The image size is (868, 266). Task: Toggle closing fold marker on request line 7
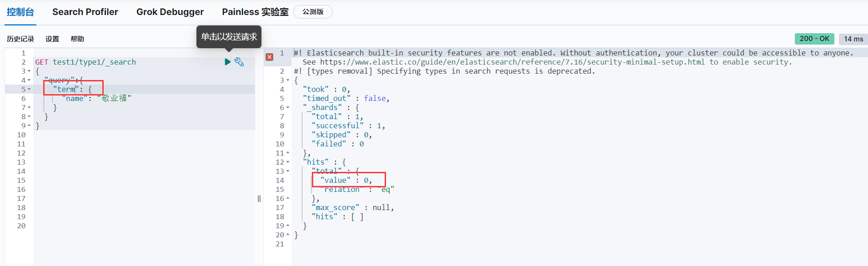(29, 107)
